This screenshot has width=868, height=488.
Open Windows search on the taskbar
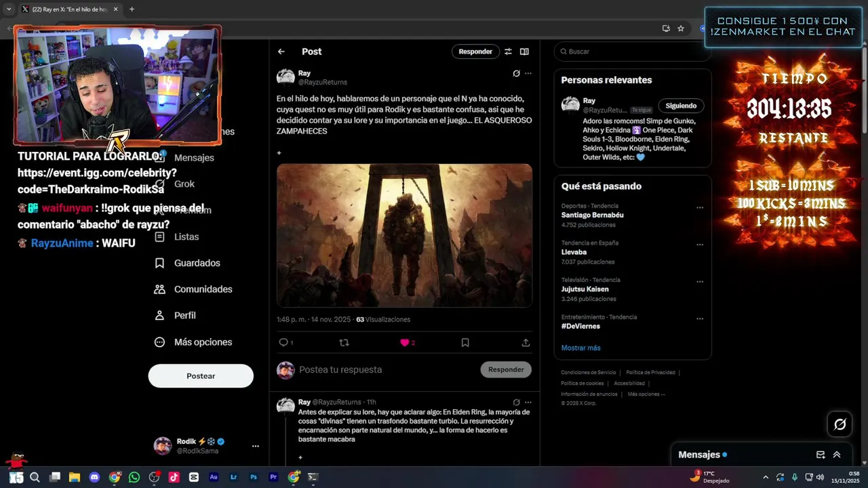(x=35, y=477)
